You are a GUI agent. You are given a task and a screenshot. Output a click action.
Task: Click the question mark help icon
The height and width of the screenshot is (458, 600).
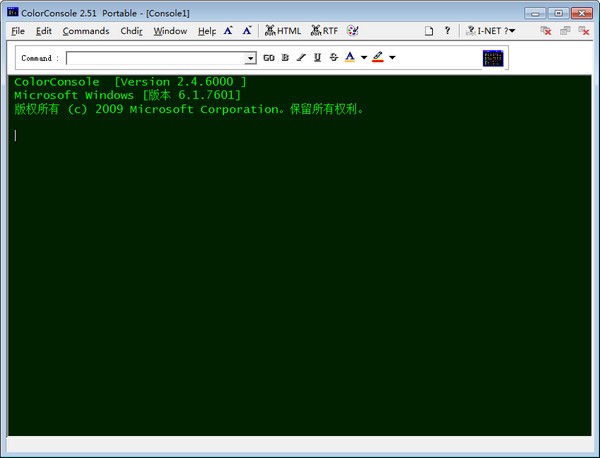pos(447,31)
